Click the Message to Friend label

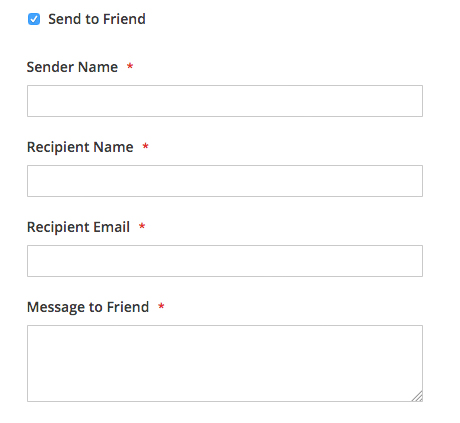(x=88, y=307)
